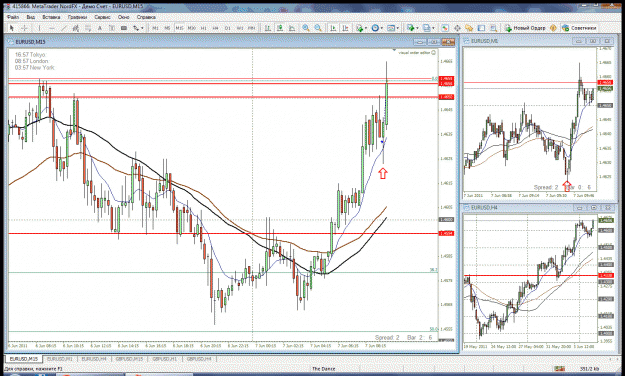The width and height of the screenshot is (625, 376).
Task: Select the trendline drawing tool
Action: coord(64,28)
